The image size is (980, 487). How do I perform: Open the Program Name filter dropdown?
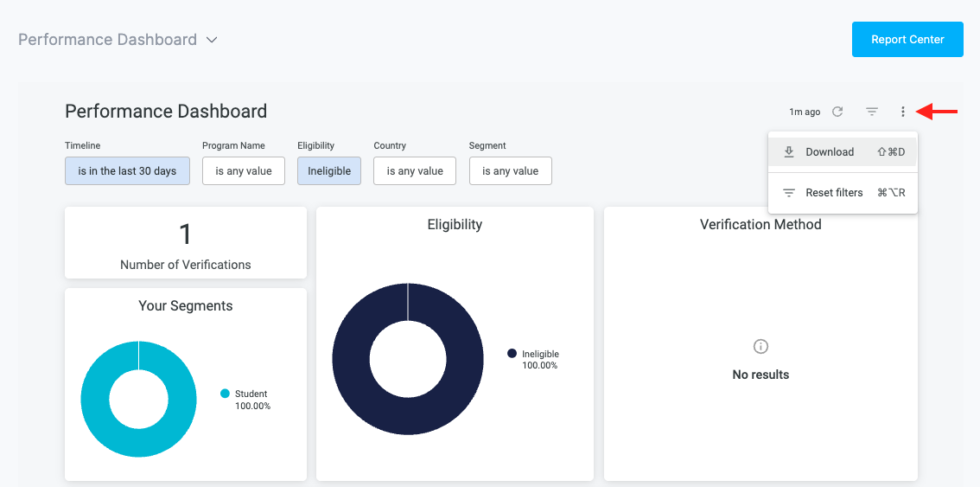244,171
